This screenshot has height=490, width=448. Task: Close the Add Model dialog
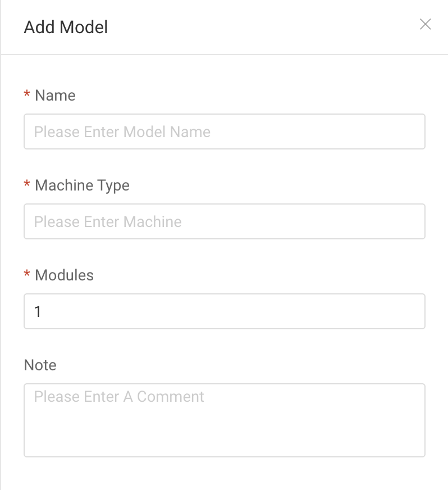pos(425,24)
